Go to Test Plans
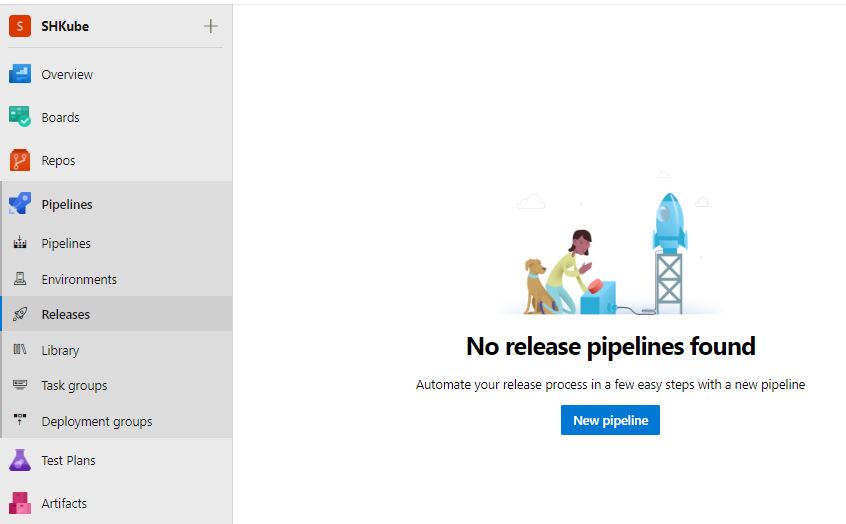The image size is (846, 524). [x=69, y=461]
